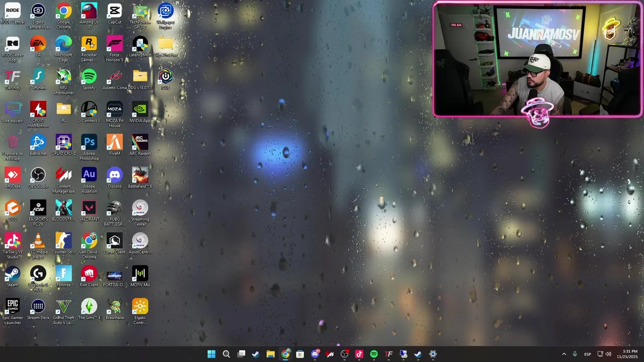The width and height of the screenshot is (644, 362).
Task: Select the Battle.net desktop shortcut
Action: tap(38, 145)
